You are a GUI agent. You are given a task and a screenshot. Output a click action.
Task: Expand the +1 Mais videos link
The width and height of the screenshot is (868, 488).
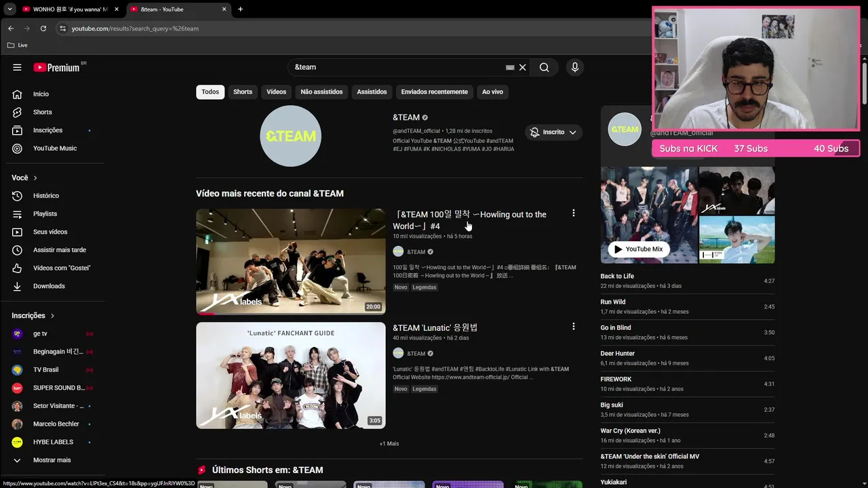tap(389, 443)
